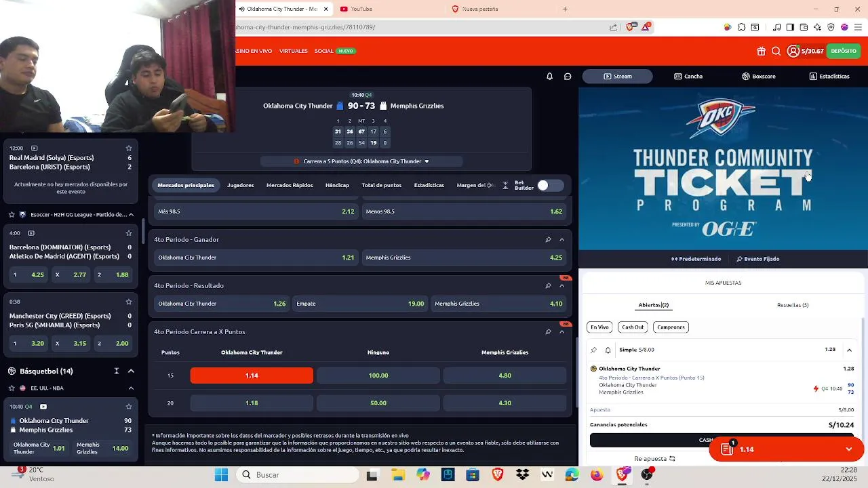Select Thunder 1.18 odds at 20 points

click(252, 403)
